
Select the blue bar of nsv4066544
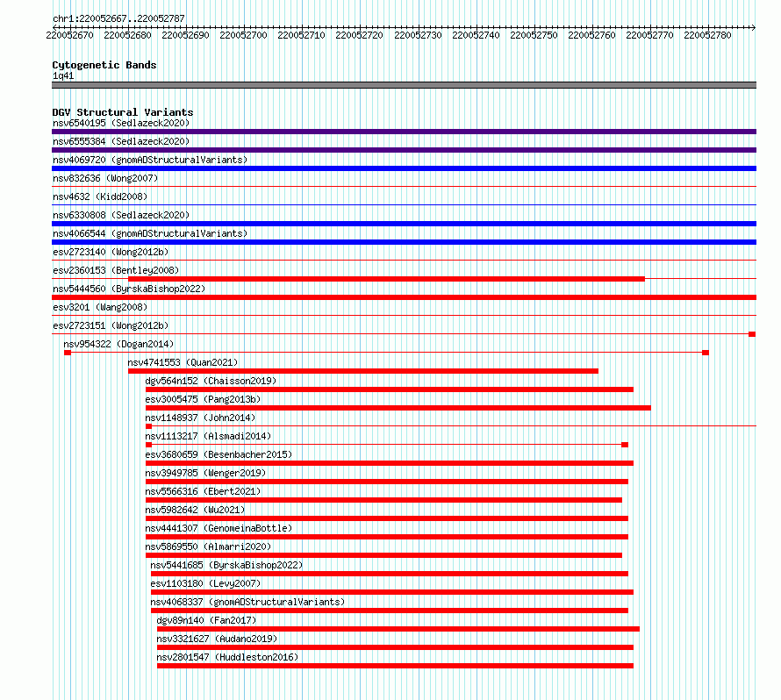click(404, 242)
